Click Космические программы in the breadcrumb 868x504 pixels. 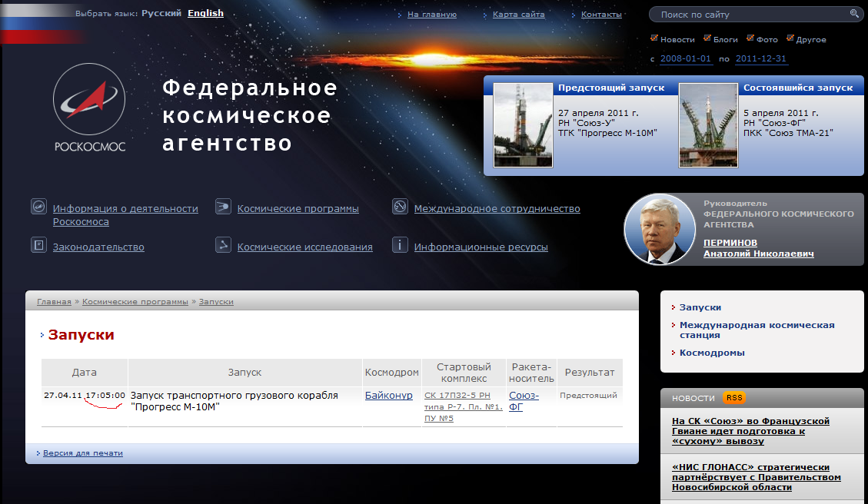[x=135, y=301]
